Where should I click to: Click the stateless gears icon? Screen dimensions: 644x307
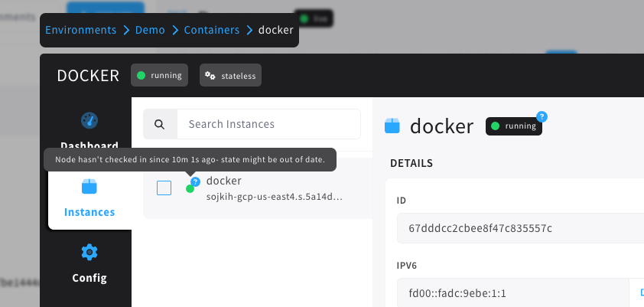210,76
